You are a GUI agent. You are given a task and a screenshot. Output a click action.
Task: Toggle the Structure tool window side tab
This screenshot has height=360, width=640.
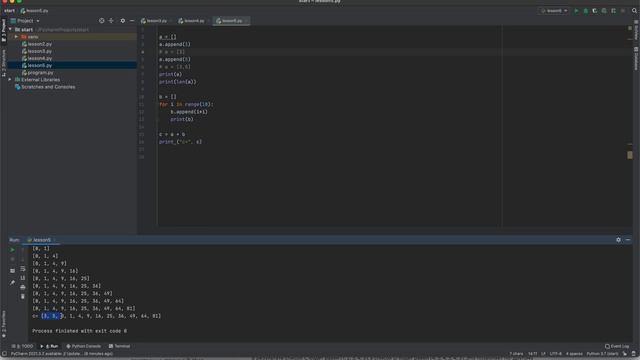(x=4, y=62)
